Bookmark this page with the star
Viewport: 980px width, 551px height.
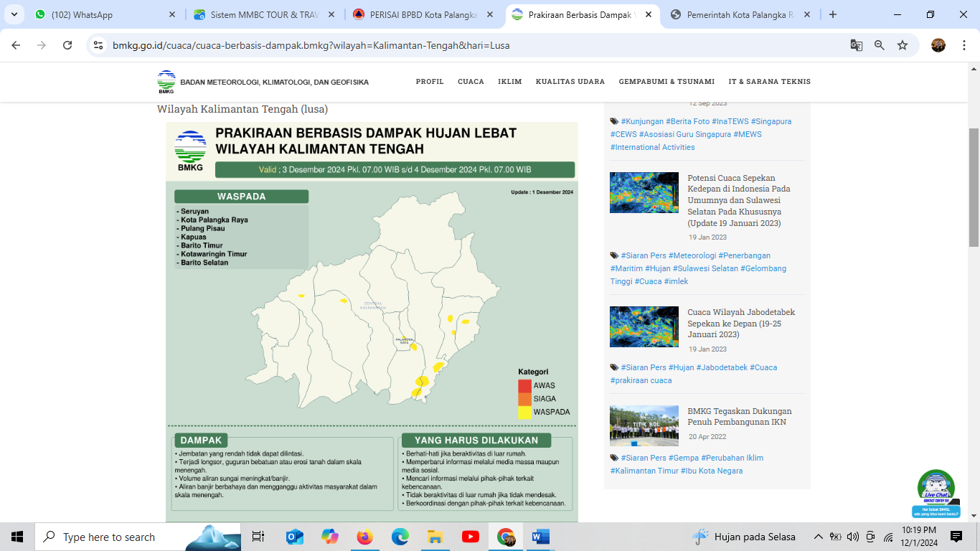tap(903, 45)
